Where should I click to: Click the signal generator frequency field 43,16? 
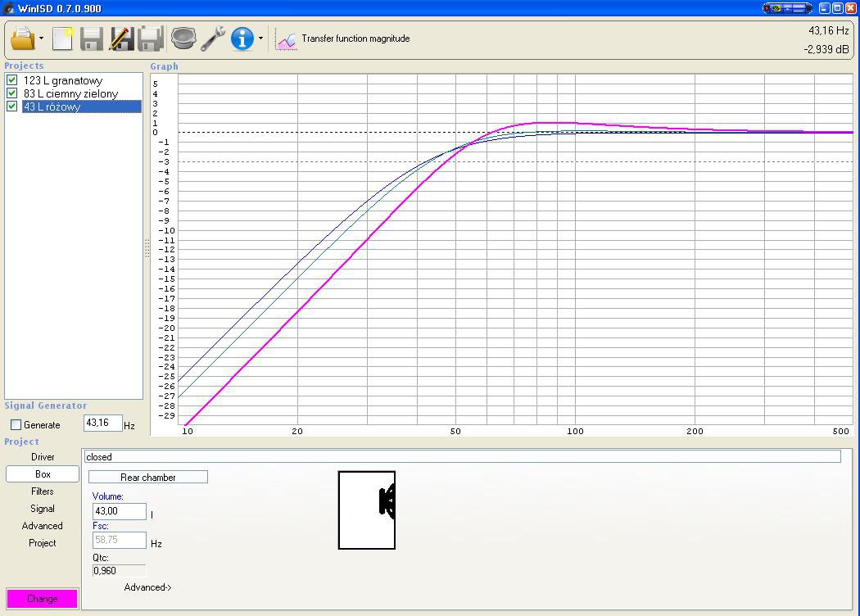102,423
